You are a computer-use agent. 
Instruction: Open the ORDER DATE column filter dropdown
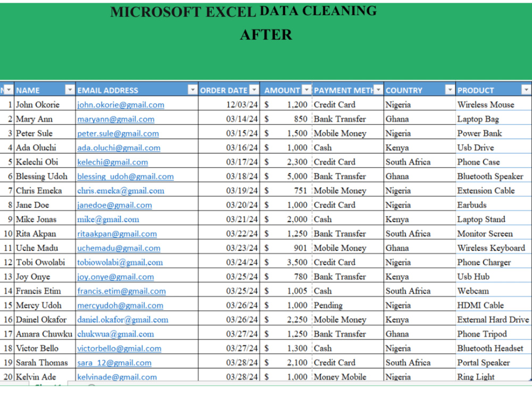click(254, 90)
